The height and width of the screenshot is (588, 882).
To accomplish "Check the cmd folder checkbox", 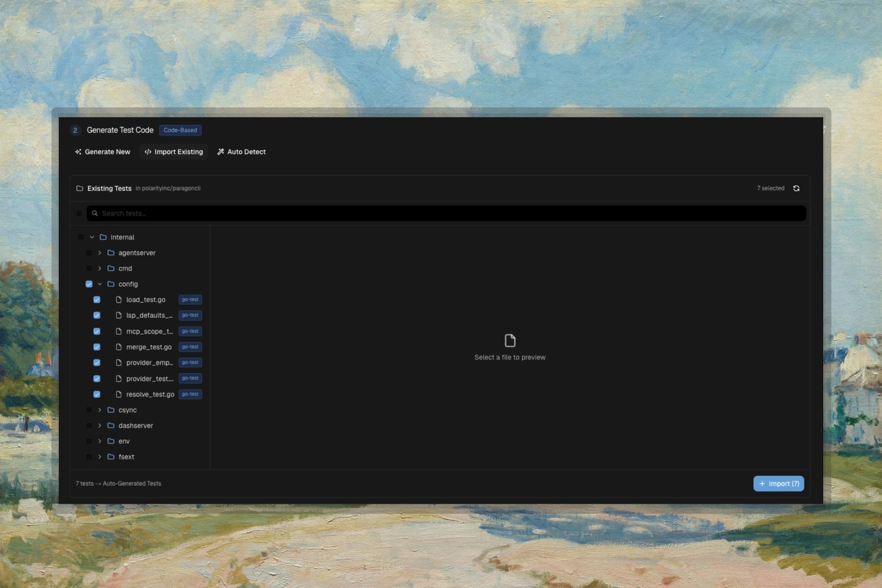I will pyautogui.click(x=89, y=268).
